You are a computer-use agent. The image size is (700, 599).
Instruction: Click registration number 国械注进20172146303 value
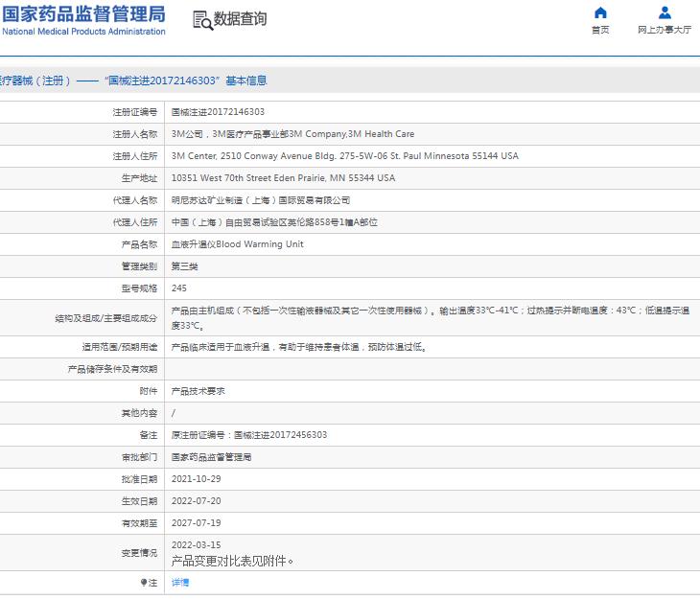(218, 112)
